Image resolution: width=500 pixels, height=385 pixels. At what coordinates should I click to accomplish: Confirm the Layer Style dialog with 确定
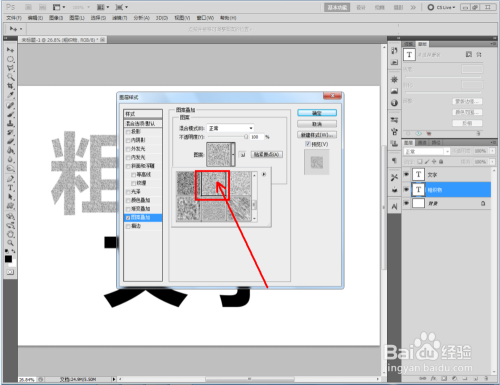tap(317, 113)
